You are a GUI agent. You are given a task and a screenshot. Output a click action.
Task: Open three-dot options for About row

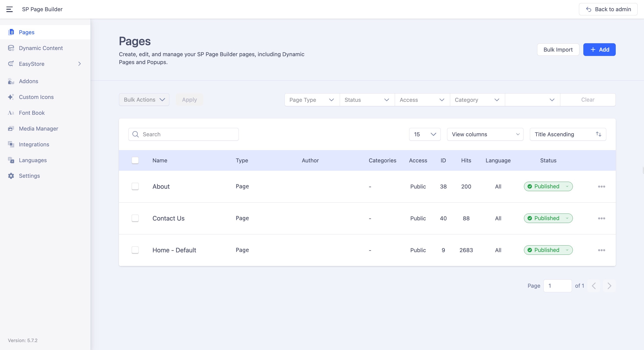(601, 187)
